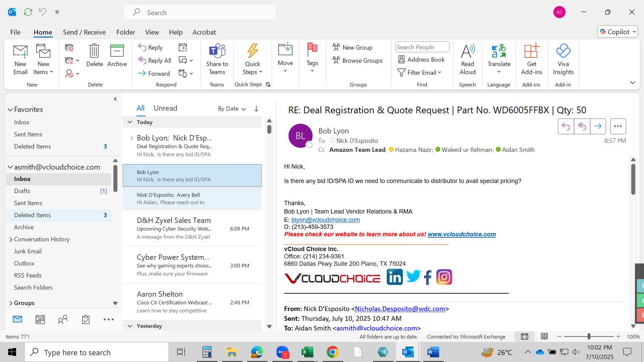Image resolution: width=644 pixels, height=362 pixels.
Task: Open the Quick Steps dropdown
Action: [253, 60]
